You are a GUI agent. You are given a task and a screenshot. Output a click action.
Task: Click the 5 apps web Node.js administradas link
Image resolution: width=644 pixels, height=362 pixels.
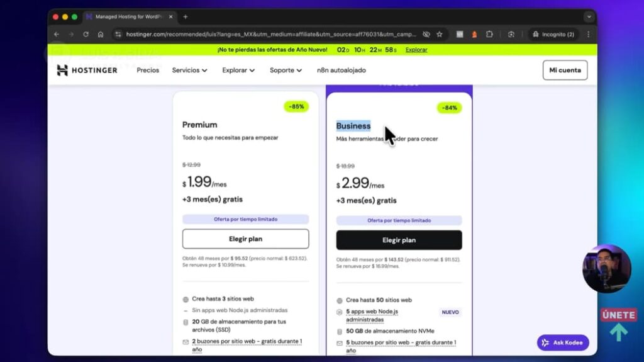(x=372, y=315)
